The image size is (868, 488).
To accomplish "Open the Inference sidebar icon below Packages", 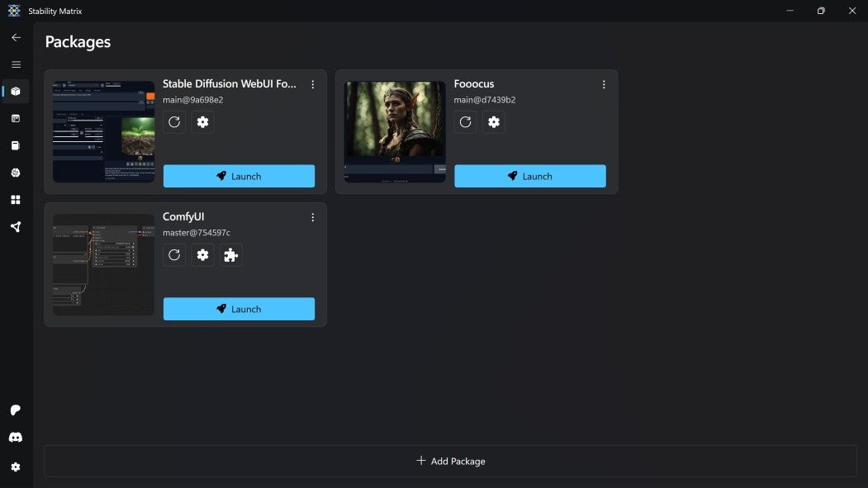I will (16, 118).
